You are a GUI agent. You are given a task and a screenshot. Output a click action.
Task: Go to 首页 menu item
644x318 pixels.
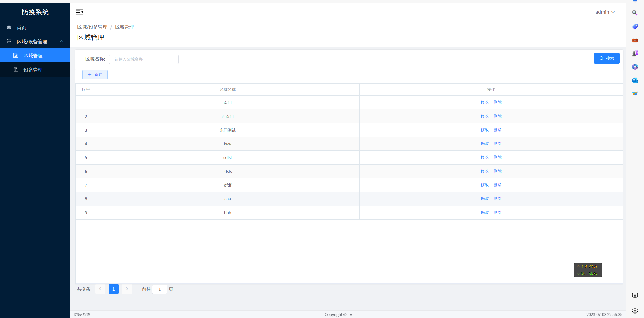coord(35,27)
